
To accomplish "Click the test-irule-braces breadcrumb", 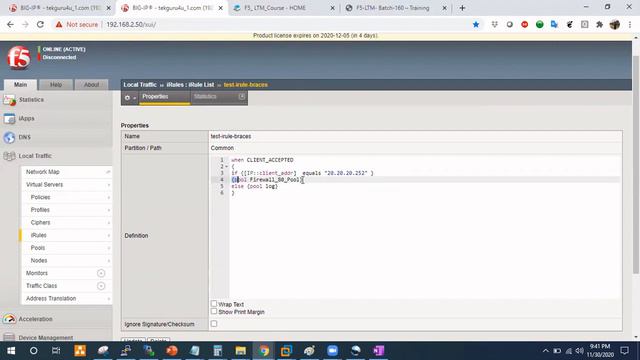I will pyautogui.click(x=246, y=85).
